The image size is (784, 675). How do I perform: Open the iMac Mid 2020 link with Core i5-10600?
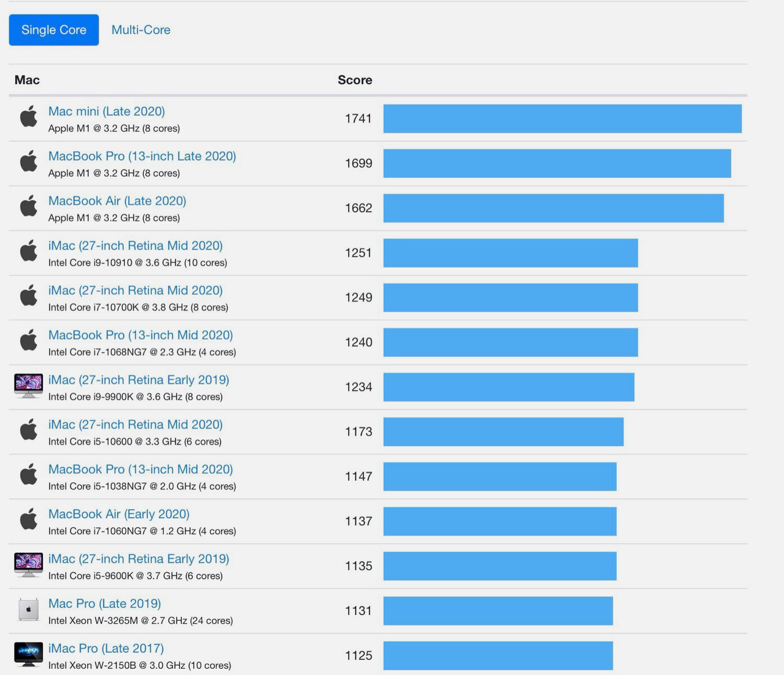tap(136, 425)
